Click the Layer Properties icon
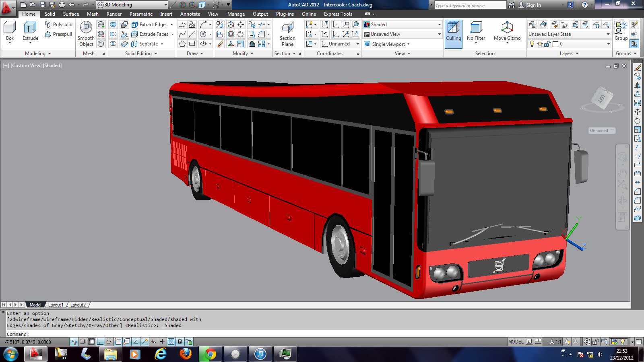Viewport: 644px width, 362px height. [x=532, y=25]
